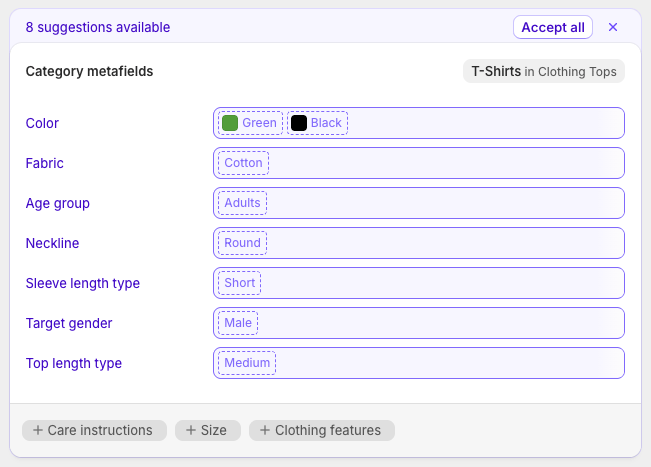Accept the Round neckline suggestion
This screenshot has width=651, height=467.
coord(242,243)
